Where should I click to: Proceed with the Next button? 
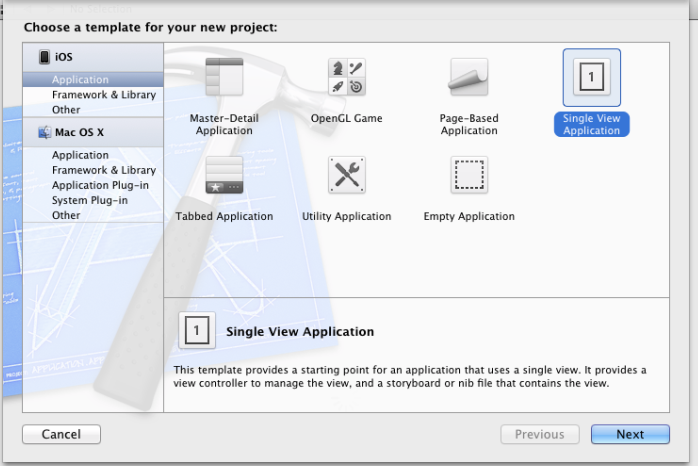(630, 434)
